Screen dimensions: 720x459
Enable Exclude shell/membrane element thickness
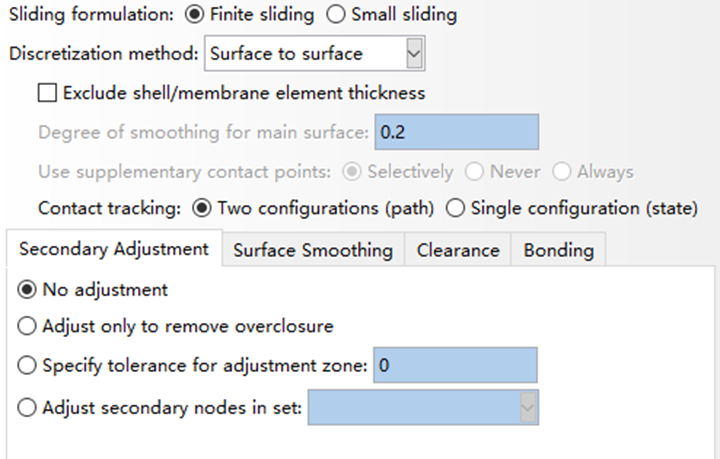tap(47, 93)
